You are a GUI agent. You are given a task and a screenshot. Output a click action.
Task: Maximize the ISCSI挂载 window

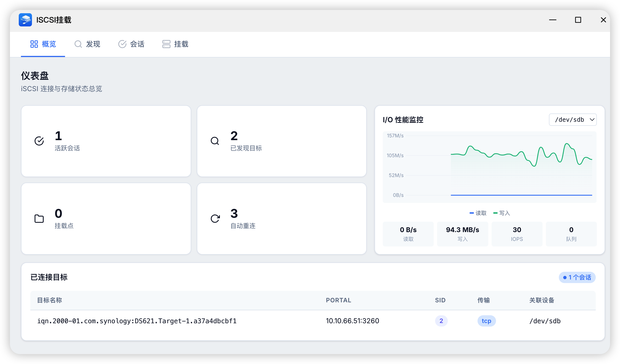[578, 20]
